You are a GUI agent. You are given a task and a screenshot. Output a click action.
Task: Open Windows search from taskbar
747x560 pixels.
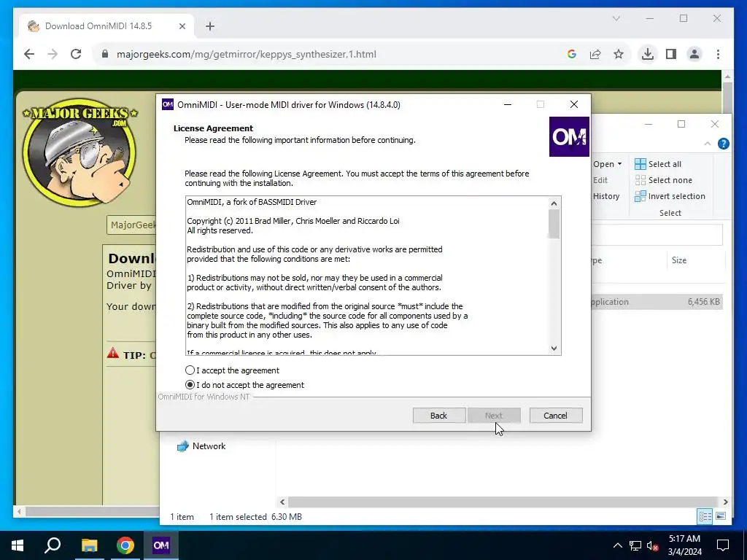(53, 545)
